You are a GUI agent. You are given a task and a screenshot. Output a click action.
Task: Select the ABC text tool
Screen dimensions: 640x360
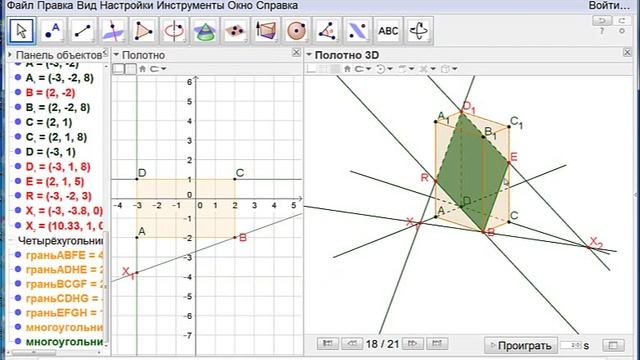[x=388, y=31]
